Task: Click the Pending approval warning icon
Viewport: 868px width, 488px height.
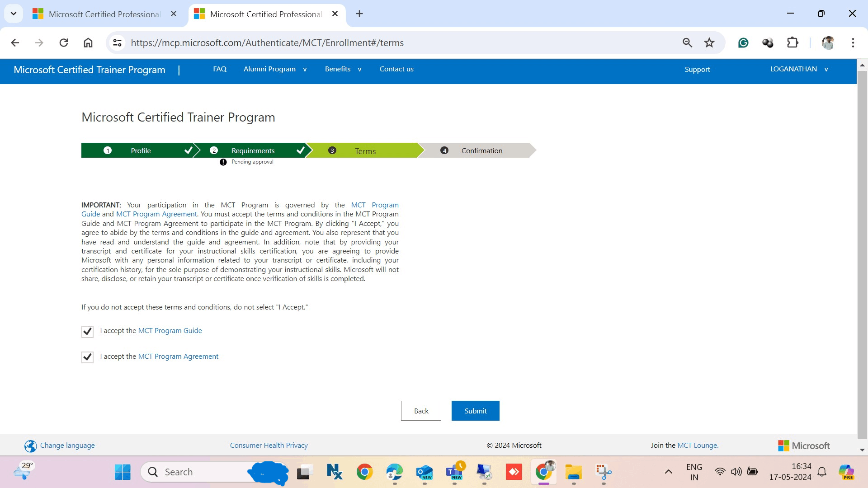Action: 223,162
